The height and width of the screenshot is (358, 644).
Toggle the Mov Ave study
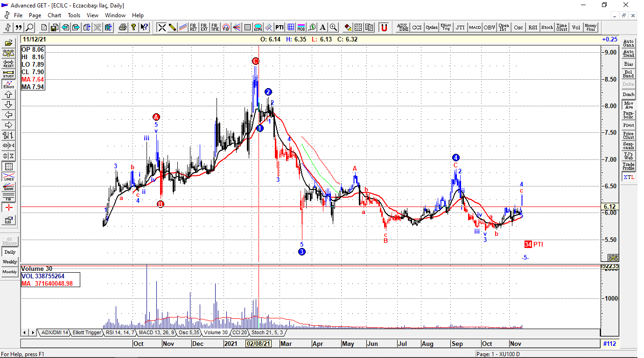(x=629, y=105)
